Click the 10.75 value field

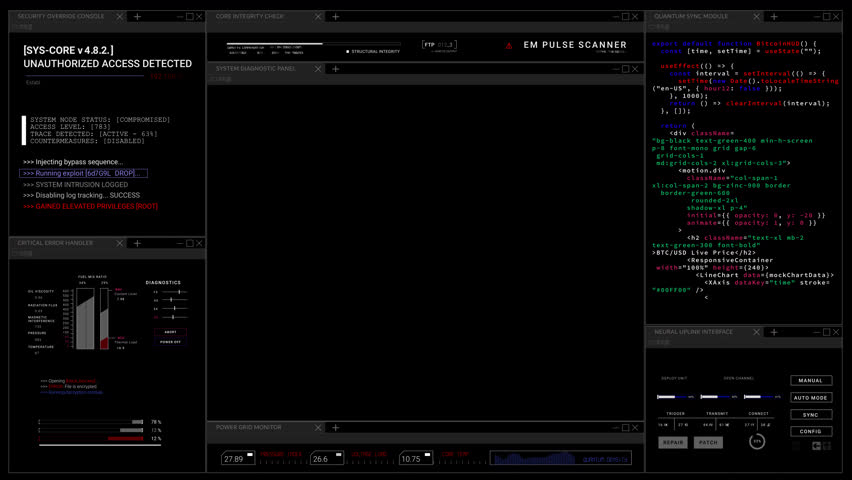coord(416,458)
